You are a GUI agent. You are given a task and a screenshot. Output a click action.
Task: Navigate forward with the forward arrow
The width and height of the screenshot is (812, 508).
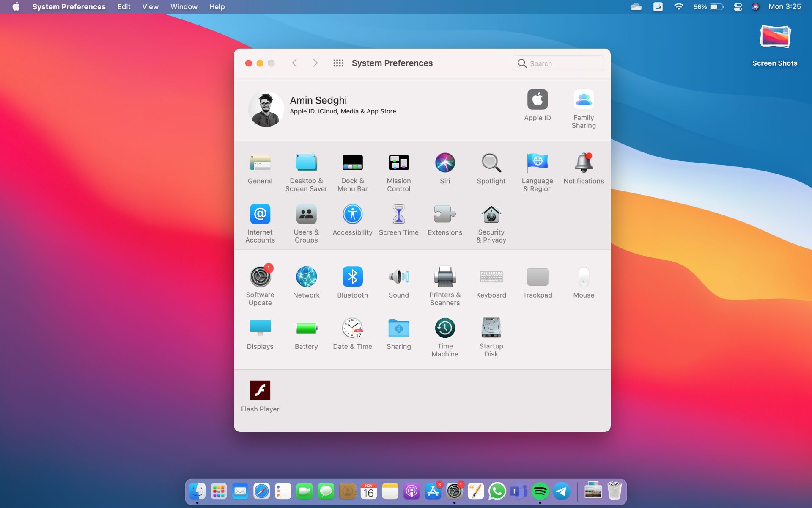coord(315,63)
